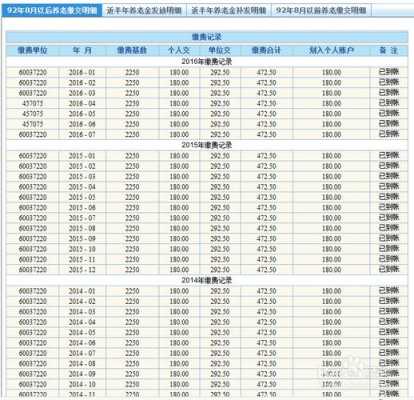Image resolution: width=414 pixels, height=400 pixels.
Task: Click the 2016 - 01 year-month cell
Action: 82,72
